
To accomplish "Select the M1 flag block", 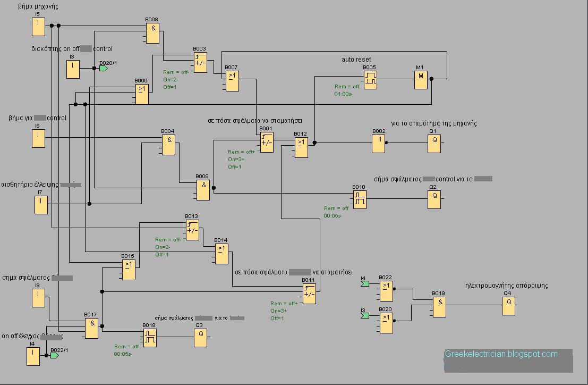I will (420, 81).
